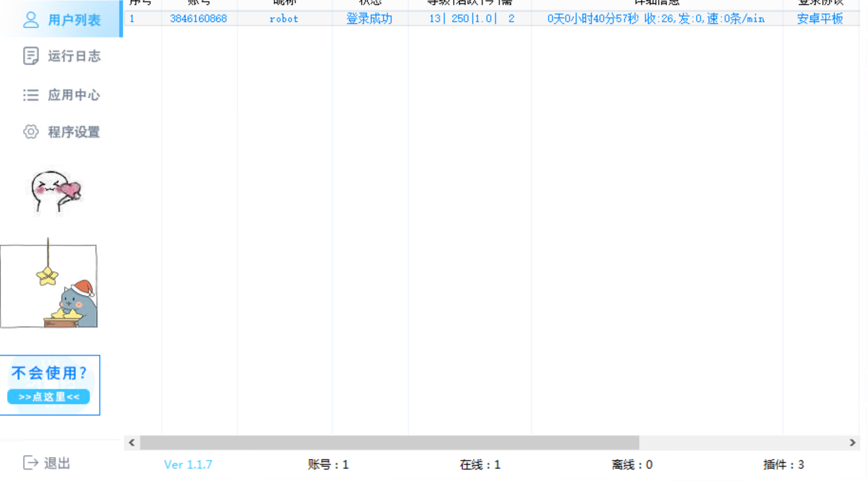
Task: Click the 13| 250|1.0| 2 level cell
Action: 471,18
